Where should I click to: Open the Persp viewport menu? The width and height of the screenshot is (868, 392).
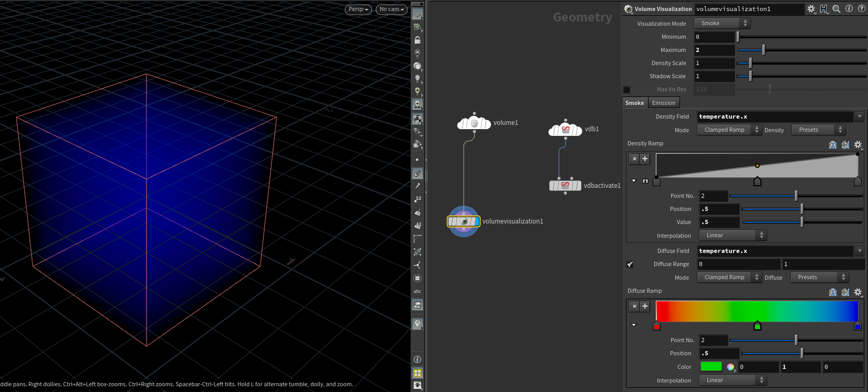(358, 9)
